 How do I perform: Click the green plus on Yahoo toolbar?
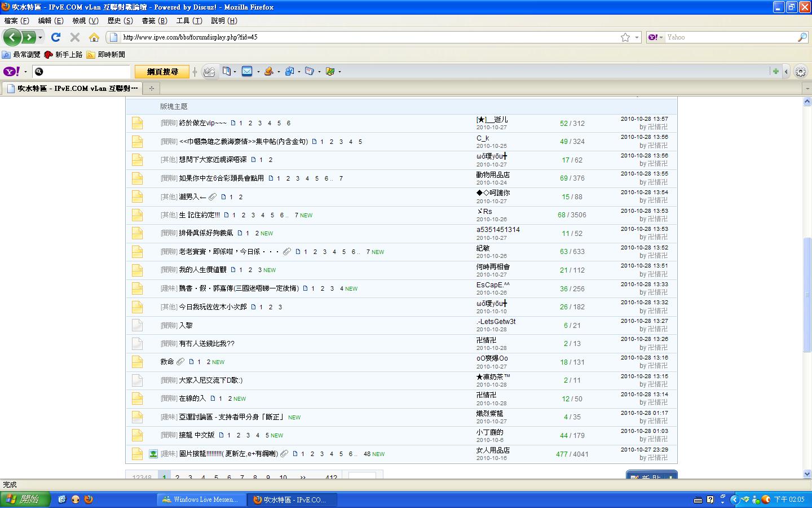tap(775, 71)
